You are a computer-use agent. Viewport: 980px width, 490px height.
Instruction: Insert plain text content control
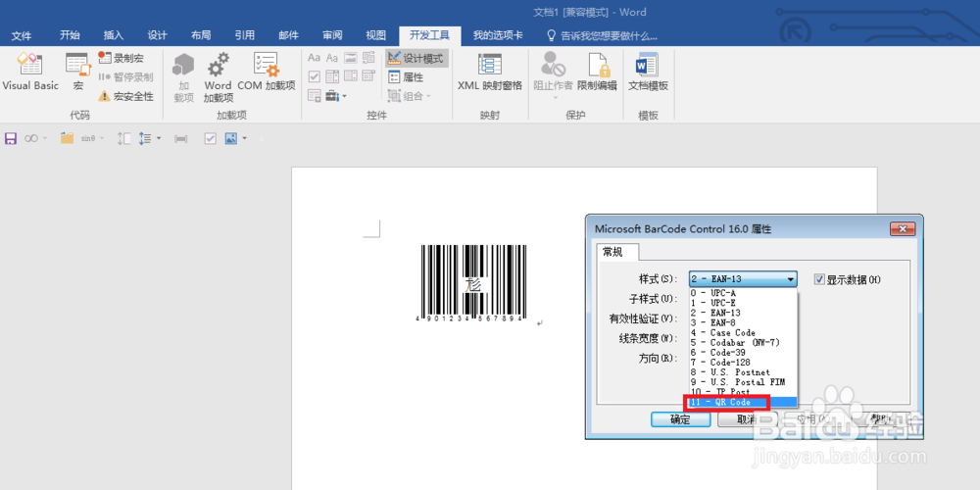pyautogui.click(x=332, y=58)
